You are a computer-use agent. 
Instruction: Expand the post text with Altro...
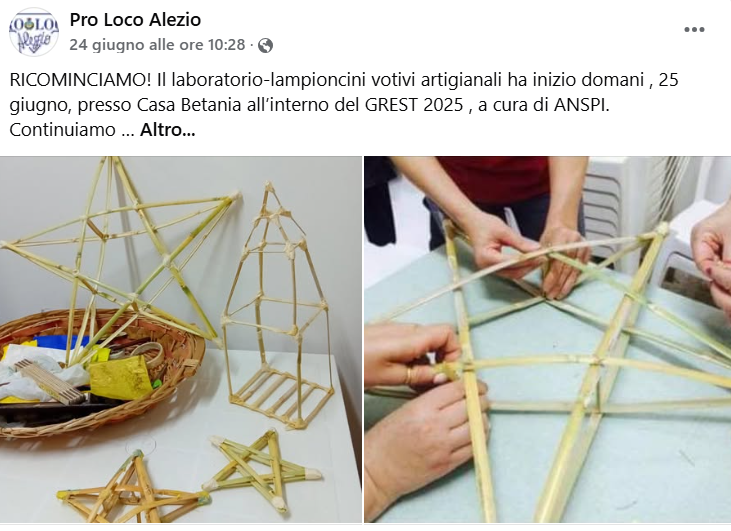(167, 130)
